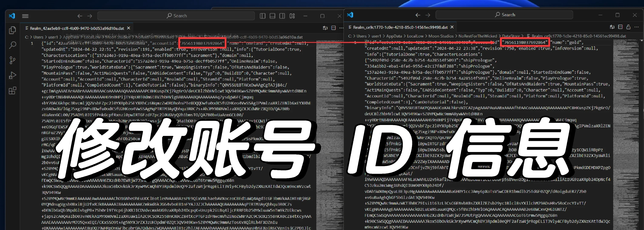Image resolution: width=644 pixels, height=230 pixels.
Task: Go forward using the right window's forward arrow
Action: click(x=428, y=15)
